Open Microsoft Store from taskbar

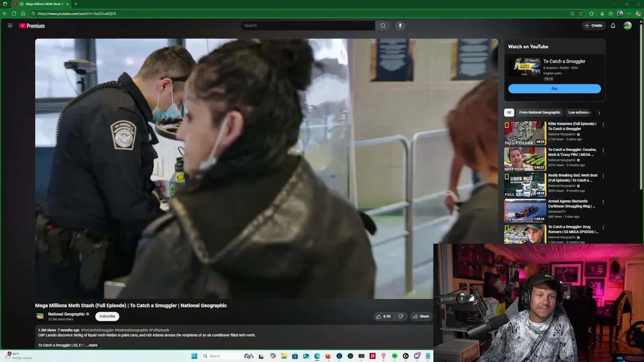295,356
